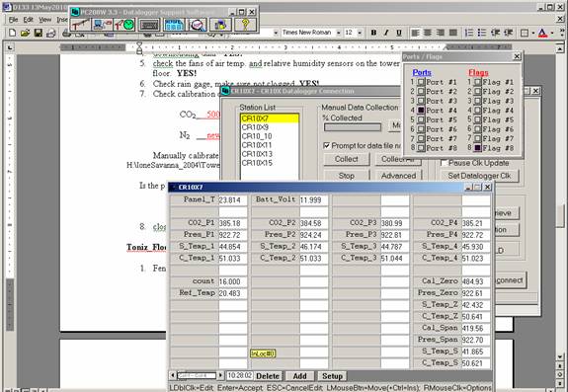Click Setup button in CR10X7 window
This screenshot has width=568, height=392.
(x=332, y=376)
